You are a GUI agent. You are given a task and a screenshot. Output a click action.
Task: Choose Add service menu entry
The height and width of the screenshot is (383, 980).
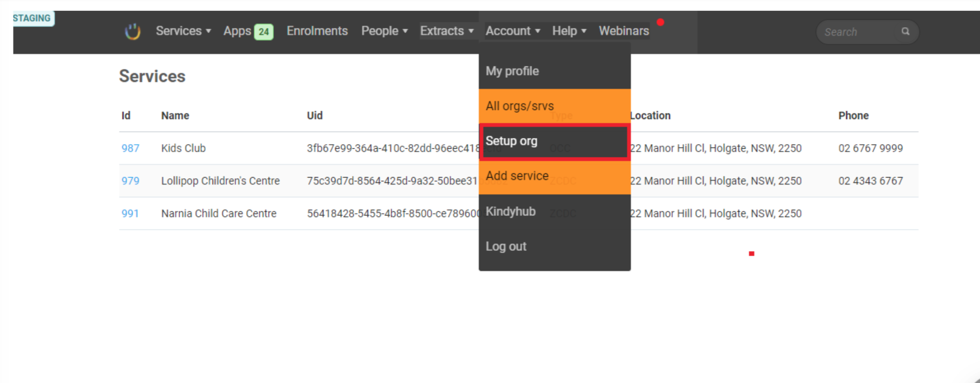555,176
